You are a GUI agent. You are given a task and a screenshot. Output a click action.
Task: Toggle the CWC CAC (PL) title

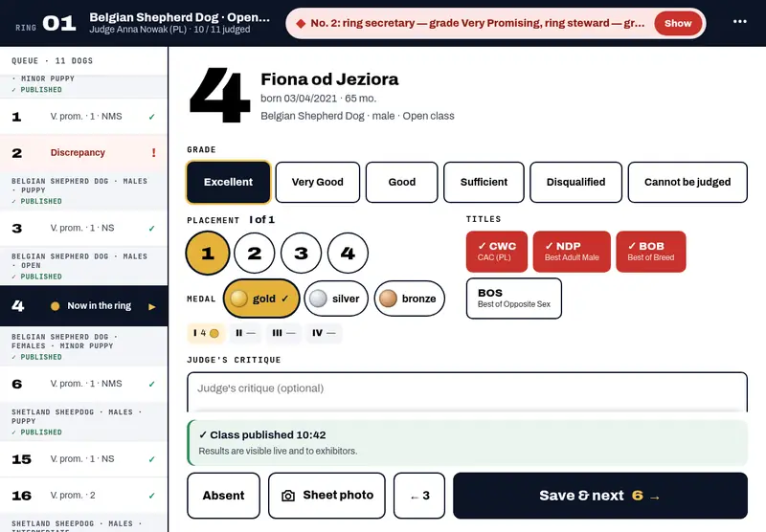(x=497, y=252)
